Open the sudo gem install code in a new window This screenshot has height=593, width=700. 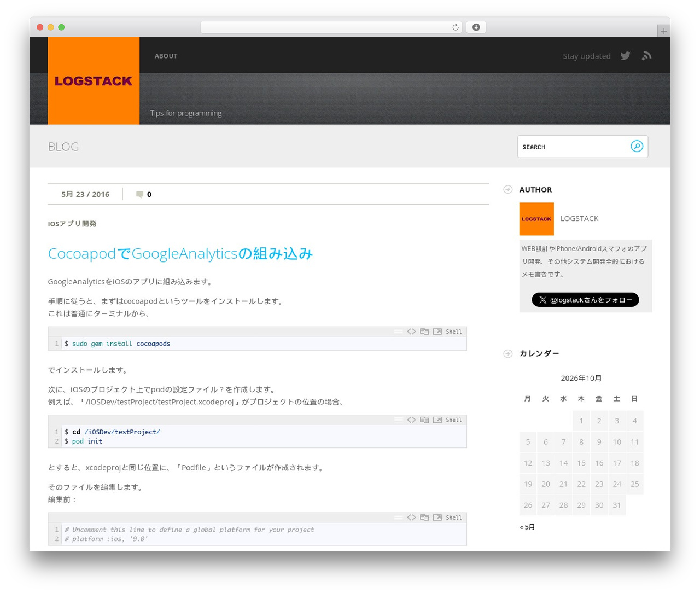(x=437, y=332)
